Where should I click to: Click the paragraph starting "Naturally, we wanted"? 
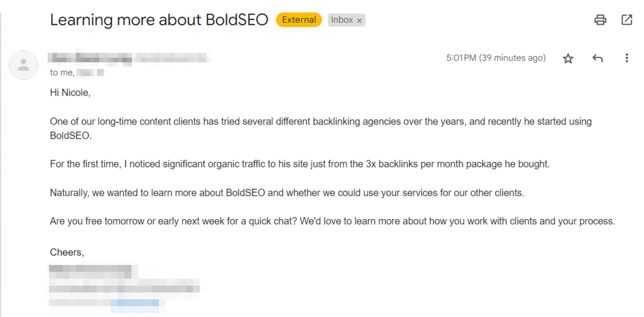pos(287,193)
